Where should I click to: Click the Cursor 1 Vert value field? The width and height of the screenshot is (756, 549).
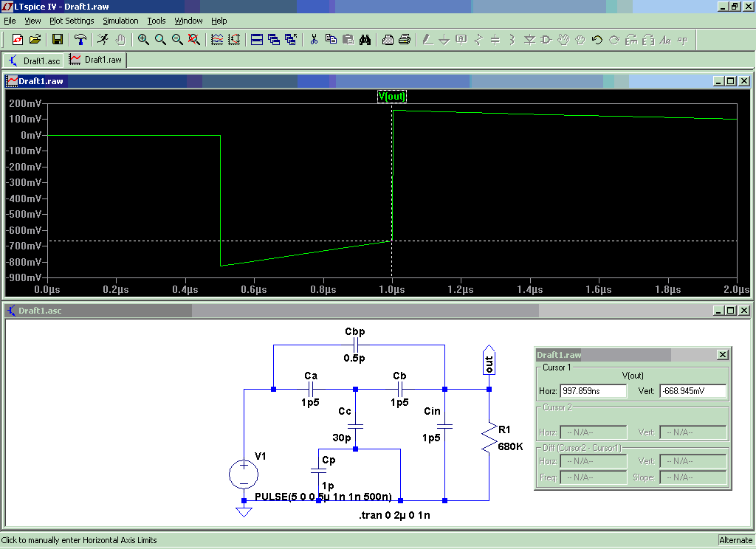tap(693, 391)
